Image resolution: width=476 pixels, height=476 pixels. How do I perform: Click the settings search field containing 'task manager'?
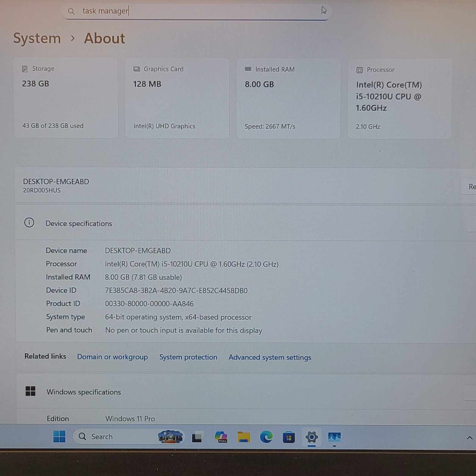click(x=197, y=11)
